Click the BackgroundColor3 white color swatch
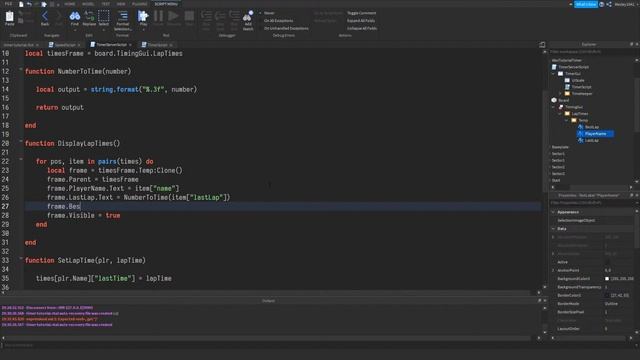This screenshot has height=360, width=640. click(607, 279)
